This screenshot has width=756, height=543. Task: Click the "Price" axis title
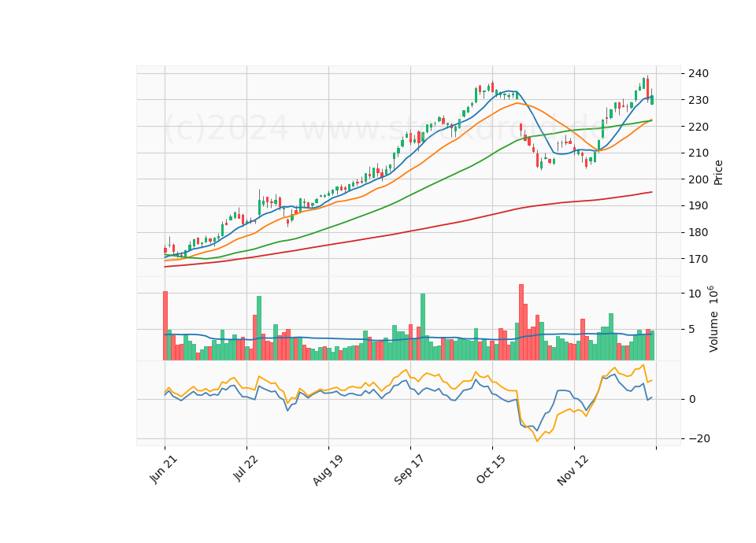(718, 172)
